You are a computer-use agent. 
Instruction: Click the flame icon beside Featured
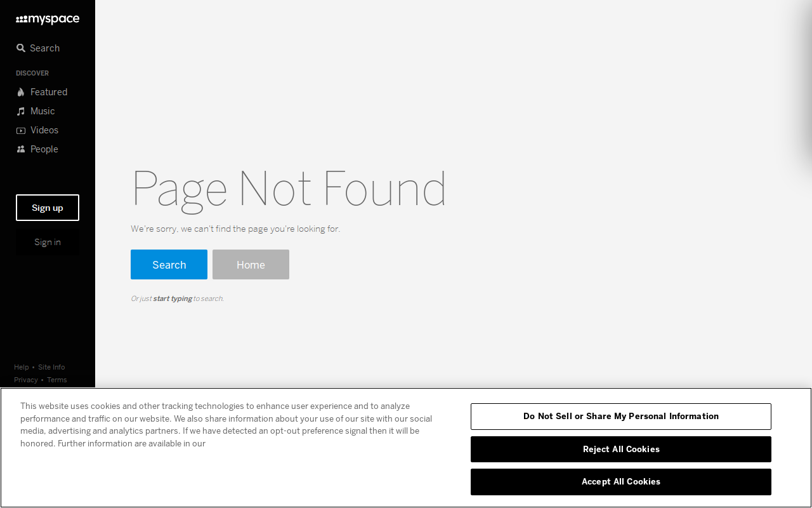[x=21, y=92]
